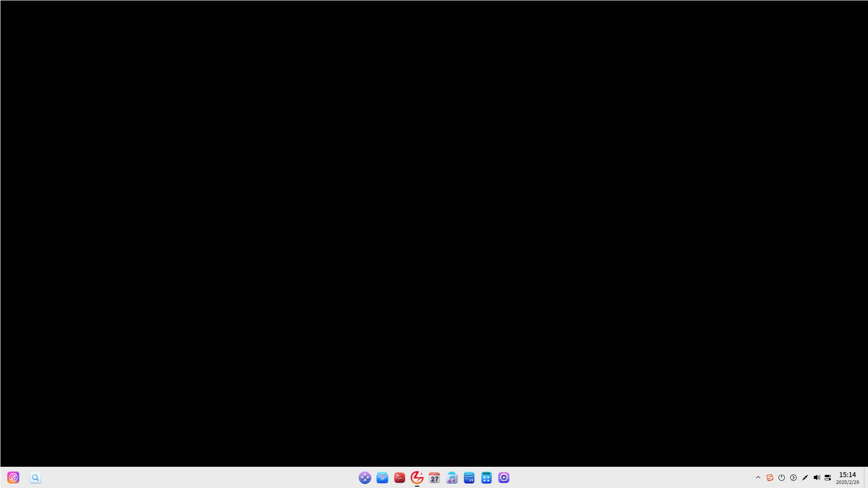The width and height of the screenshot is (868, 488).
Task: Open the volume speaker tray icon
Action: (x=816, y=478)
